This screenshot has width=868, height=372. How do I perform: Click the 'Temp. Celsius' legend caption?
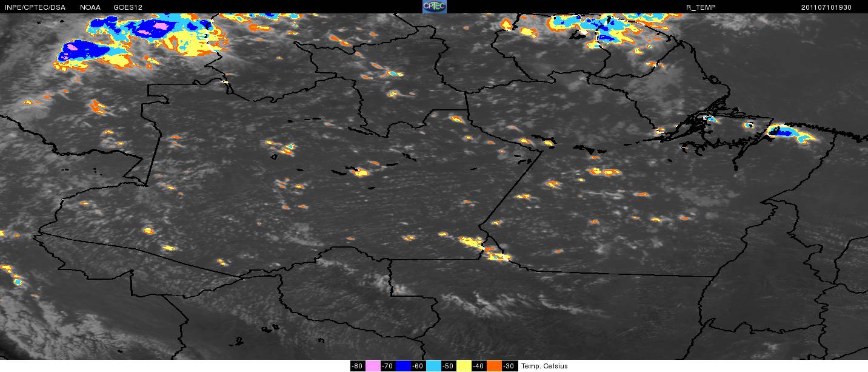pos(544,366)
